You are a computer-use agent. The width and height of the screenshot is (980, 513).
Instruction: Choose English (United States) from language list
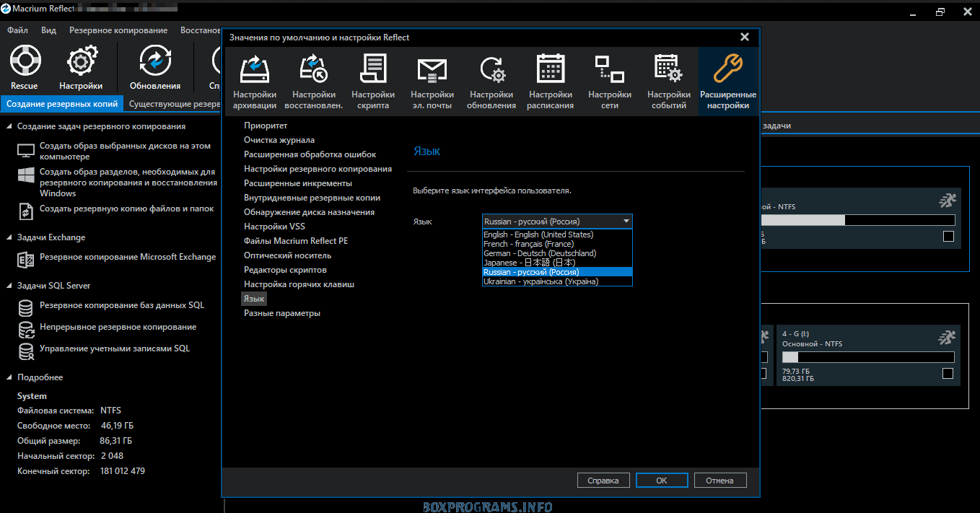click(x=557, y=234)
